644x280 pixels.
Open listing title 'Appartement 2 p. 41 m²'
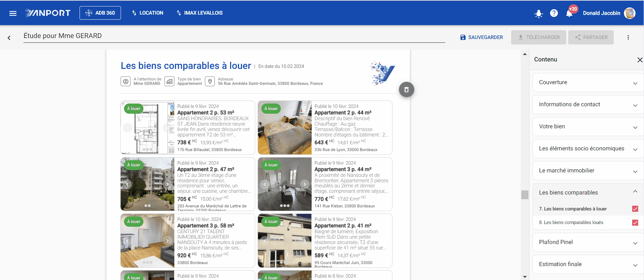pos(343,226)
